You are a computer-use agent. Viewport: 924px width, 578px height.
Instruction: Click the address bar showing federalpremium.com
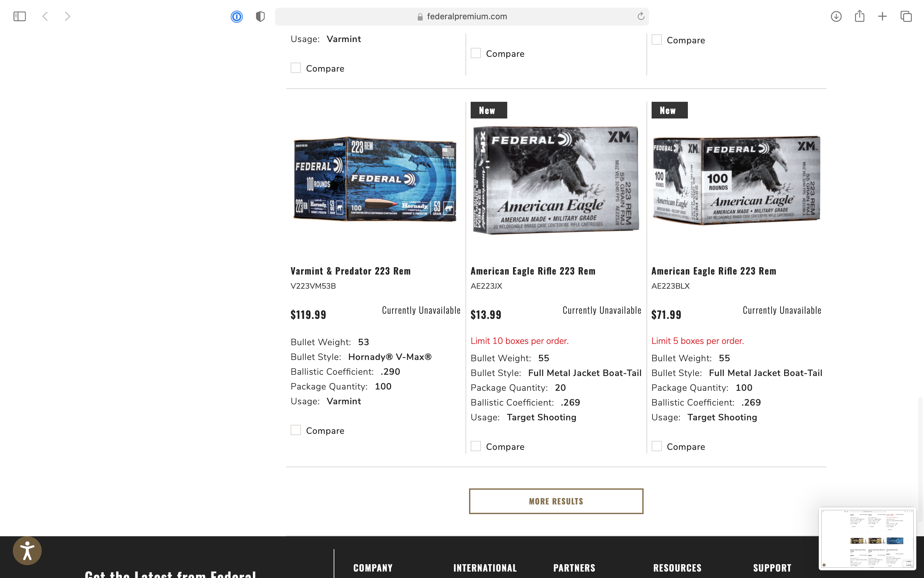pyautogui.click(x=462, y=16)
